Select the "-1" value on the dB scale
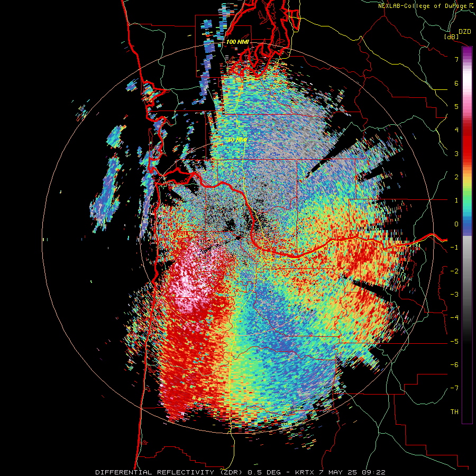This screenshot has width=476, height=476. (x=454, y=248)
